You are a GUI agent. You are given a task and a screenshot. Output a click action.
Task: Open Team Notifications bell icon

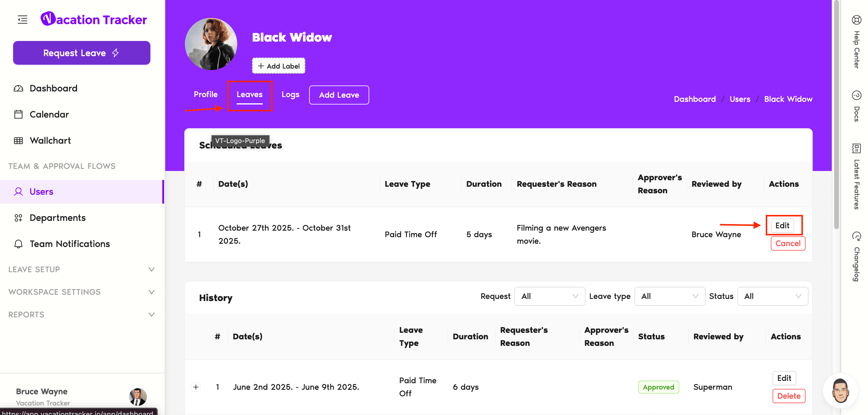click(x=18, y=244)
